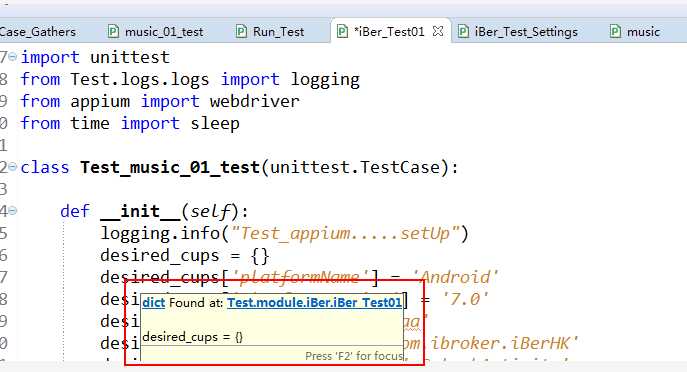Click the 'desired_cups = {}' code line
687x372 pixels.
click(184, 255)
